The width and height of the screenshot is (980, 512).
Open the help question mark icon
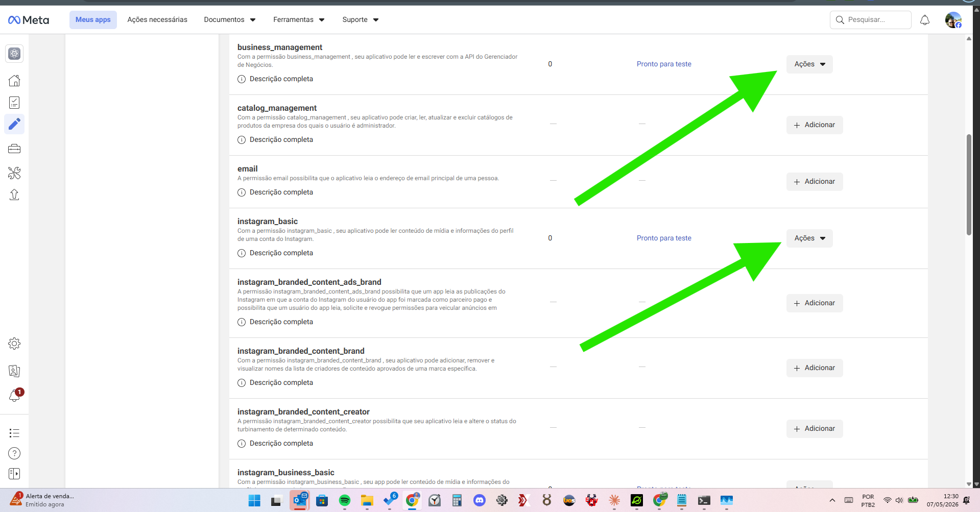click(x=14, y=453)
